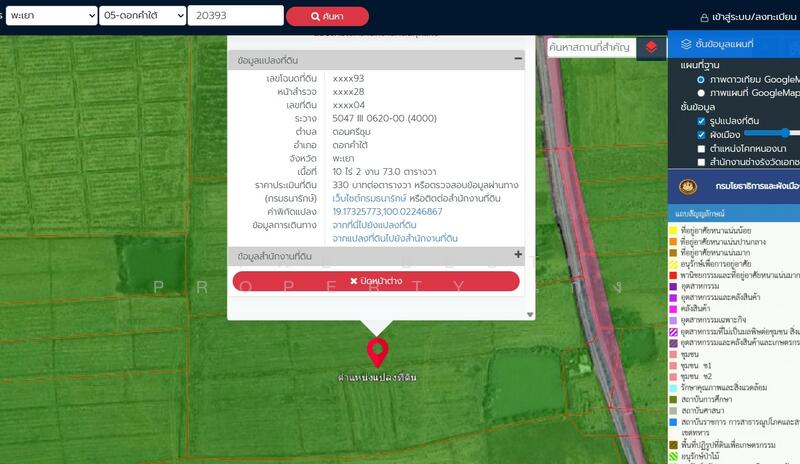Viewport: 800px width, 464px height.
Task: Click the ปิดหน้าต่าง close window button
Action: pyautogui.click(x=376, y=281)
